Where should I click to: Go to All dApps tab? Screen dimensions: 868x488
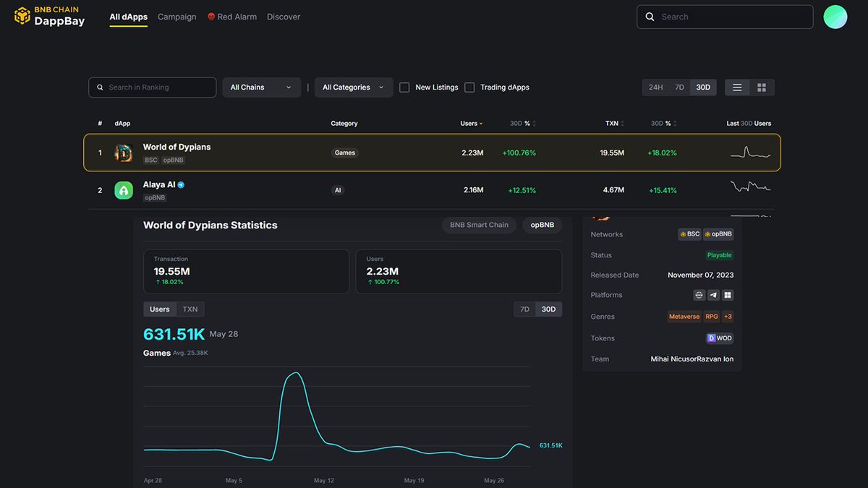(128, 17)
